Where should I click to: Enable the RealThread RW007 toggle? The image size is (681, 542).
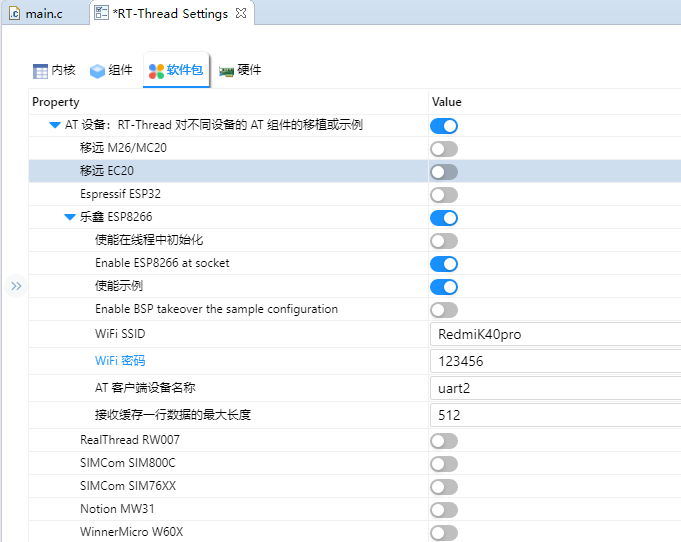point(444,441)
